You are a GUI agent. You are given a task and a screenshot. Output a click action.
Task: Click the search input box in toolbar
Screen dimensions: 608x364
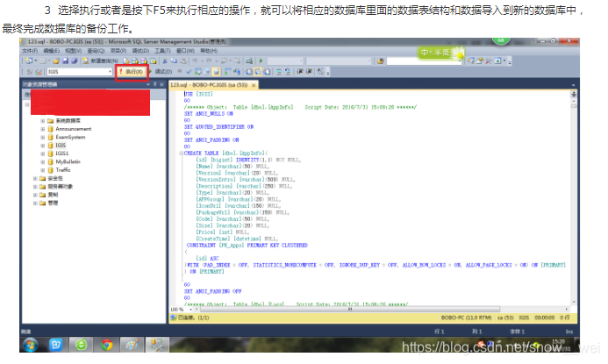pyautogui.click(x=423, y=61)
